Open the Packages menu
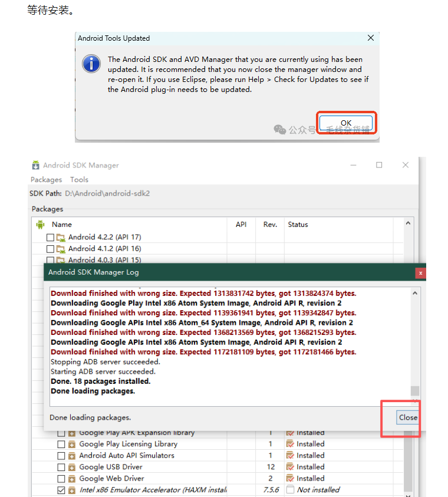Screen dimensions: 448x497 click(x=46, y=179)
